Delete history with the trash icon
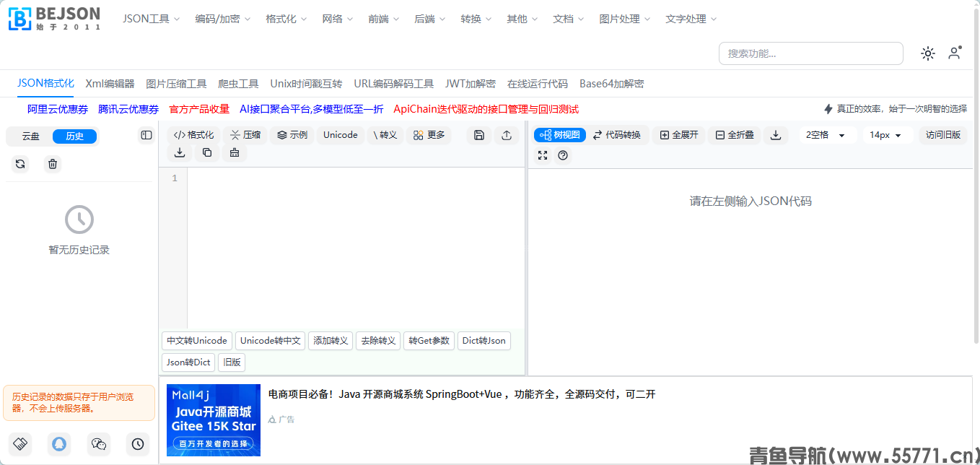 [x=53, y=164]
